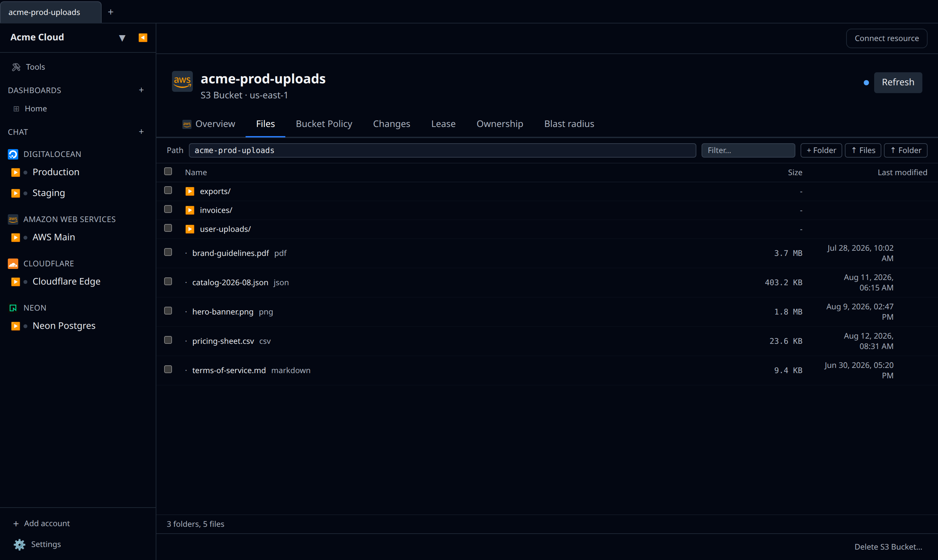
Task: Click the Cloudflare provider logo
Action: click(13, 264)
